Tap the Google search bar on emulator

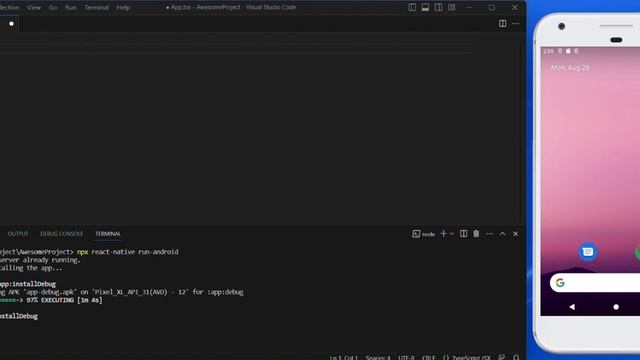tap(595, 282)
